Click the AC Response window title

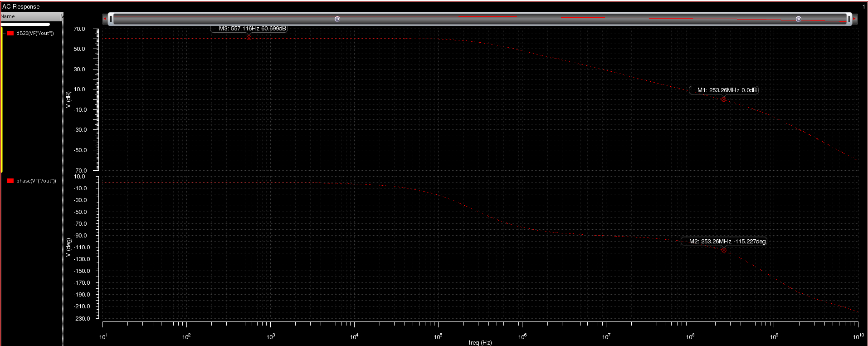[x=21, y=6]
